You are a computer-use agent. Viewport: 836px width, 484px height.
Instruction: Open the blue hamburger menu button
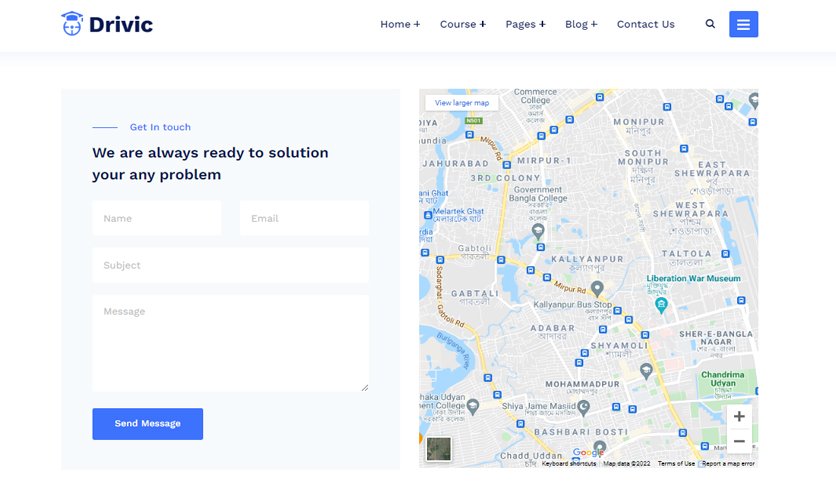click(743, 24)
